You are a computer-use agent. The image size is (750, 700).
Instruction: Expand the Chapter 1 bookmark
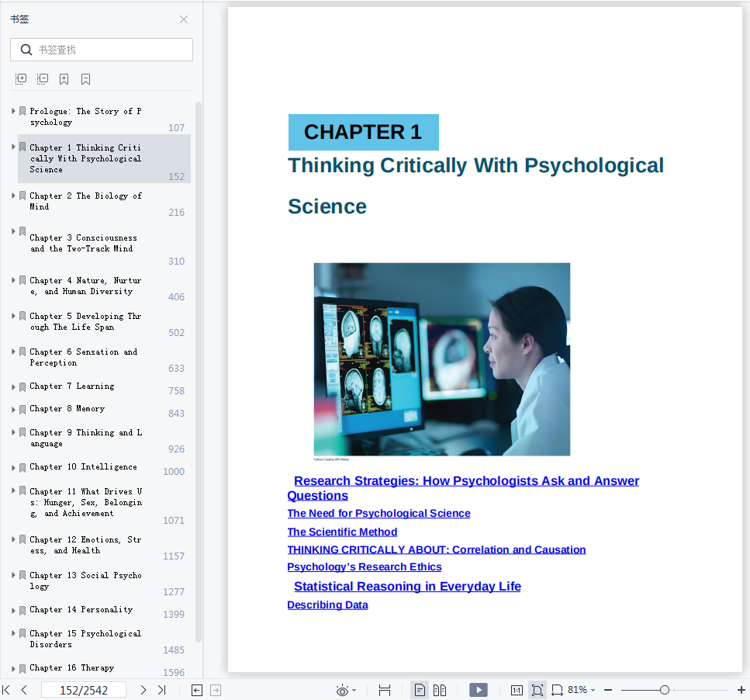click(13, 147)
